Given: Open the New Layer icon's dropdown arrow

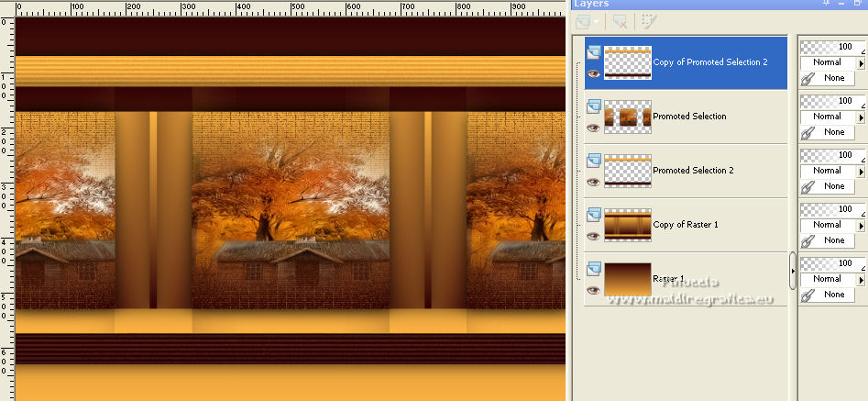Looking at the screenshot, I should pyautogui.click(x=596, y=22).
